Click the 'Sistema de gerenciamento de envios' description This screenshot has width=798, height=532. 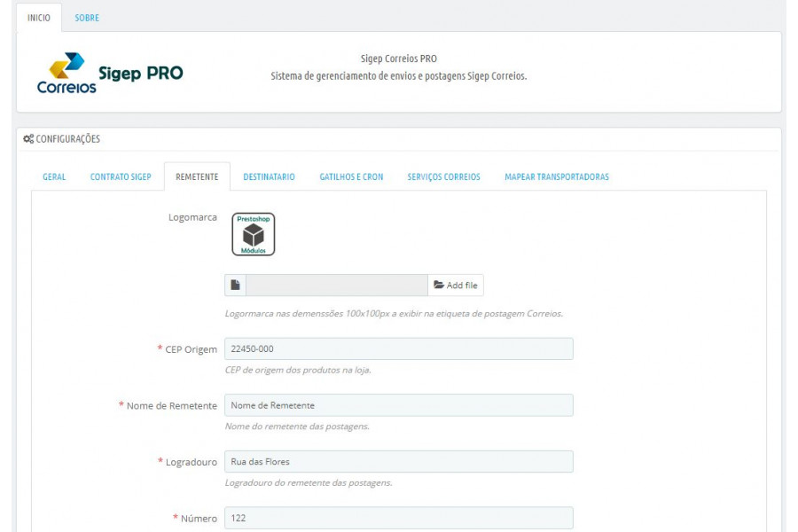[399, 76]
